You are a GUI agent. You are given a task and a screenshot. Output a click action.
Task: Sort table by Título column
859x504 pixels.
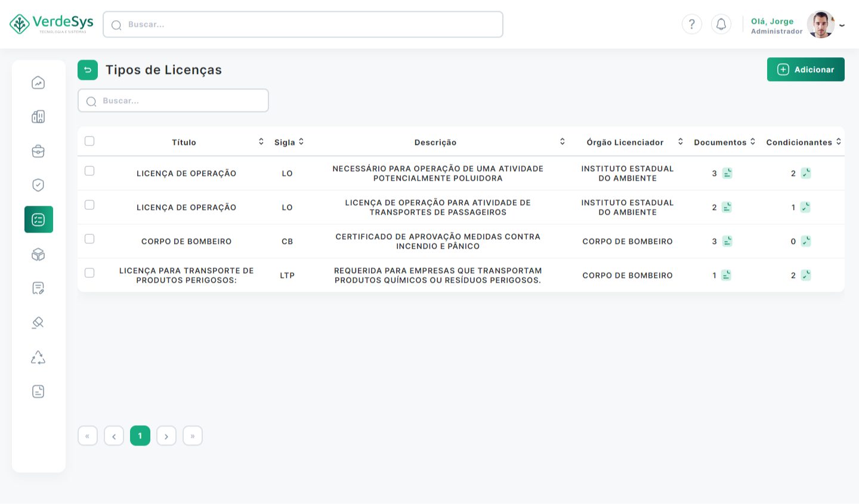[261, 142]
